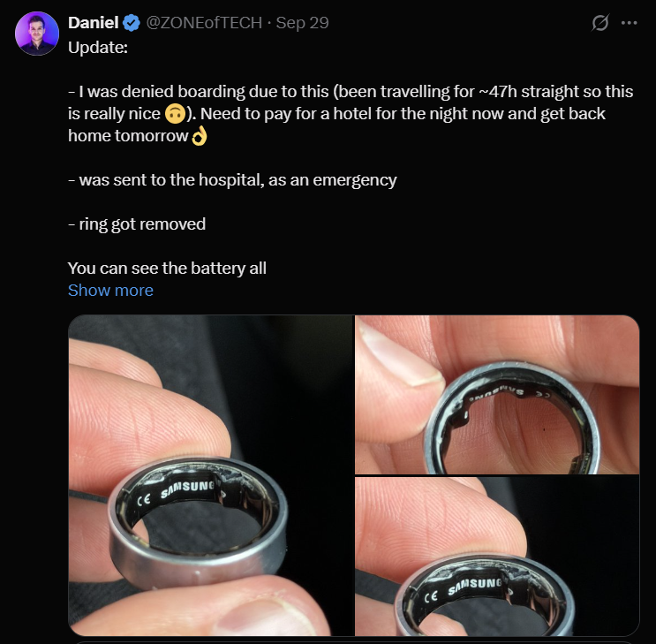This screenshot has height=644, width=656.
Task: Click the "Update:" line of the post
Action: point(98,46)
